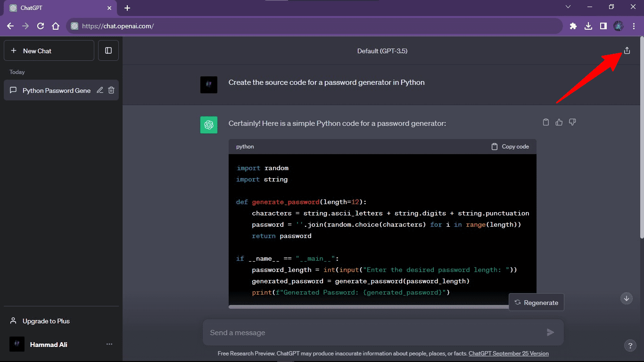Open the browser extensions puzzle icon
This screenshot has height=362, width=644.
(573, 26)
